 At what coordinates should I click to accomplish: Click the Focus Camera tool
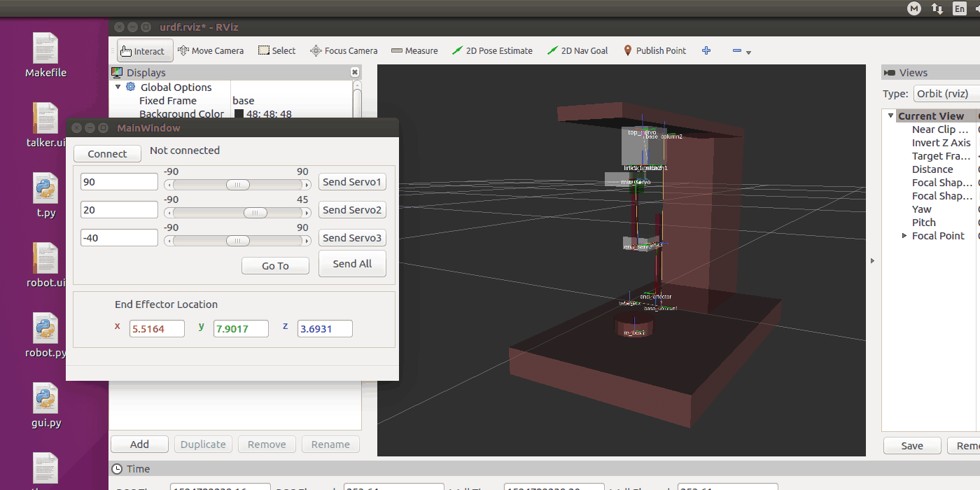pyautogui.click(x=344, y=51)
